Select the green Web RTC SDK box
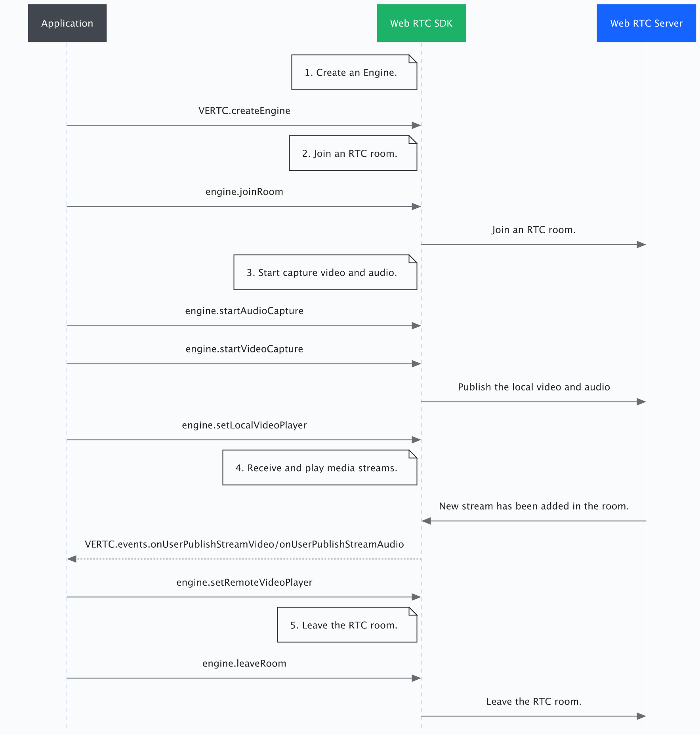700x735 pixels. coord(421,23)
